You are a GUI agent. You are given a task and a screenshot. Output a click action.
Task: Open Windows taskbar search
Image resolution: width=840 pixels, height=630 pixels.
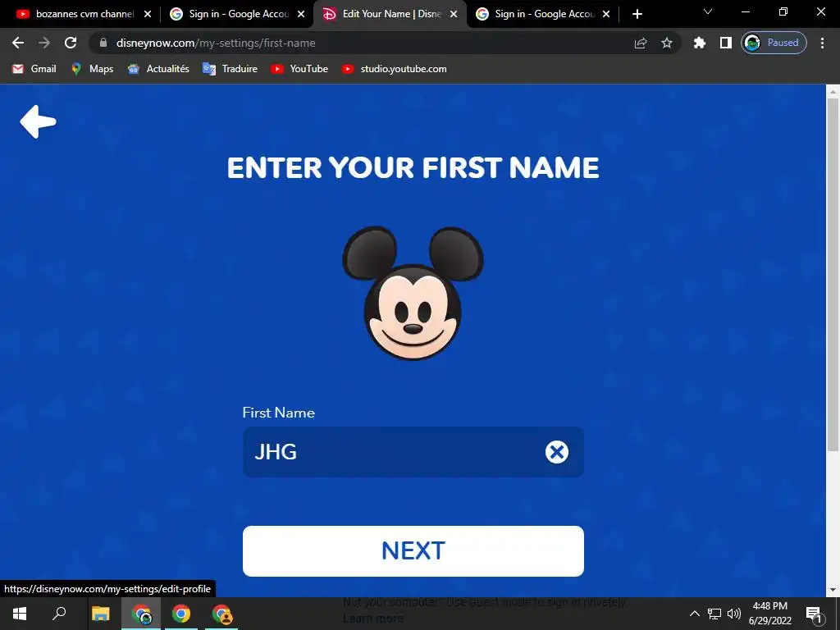59,614
